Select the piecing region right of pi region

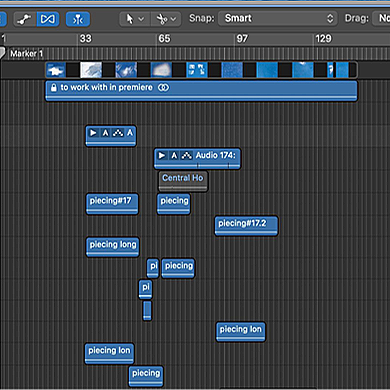pos(178,268)
